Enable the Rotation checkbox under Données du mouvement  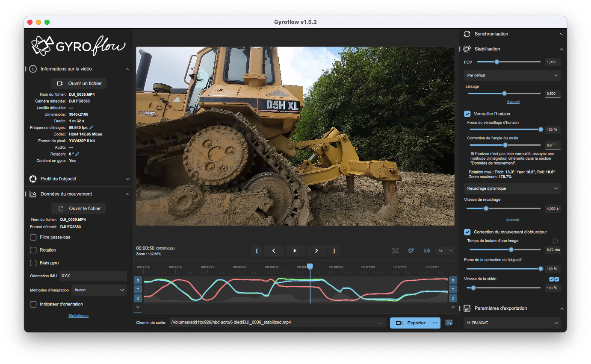pos(33,250)
